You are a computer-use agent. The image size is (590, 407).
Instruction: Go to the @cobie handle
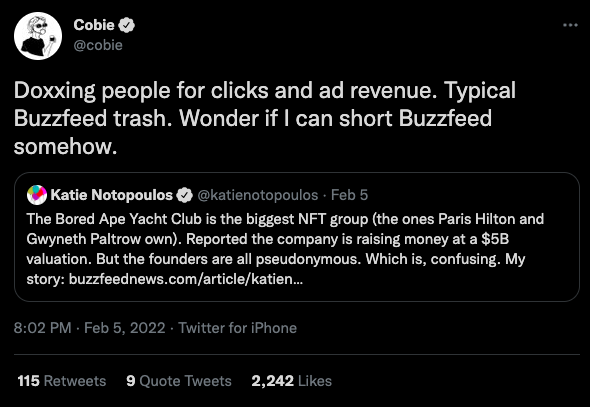(x=98, y=45)
